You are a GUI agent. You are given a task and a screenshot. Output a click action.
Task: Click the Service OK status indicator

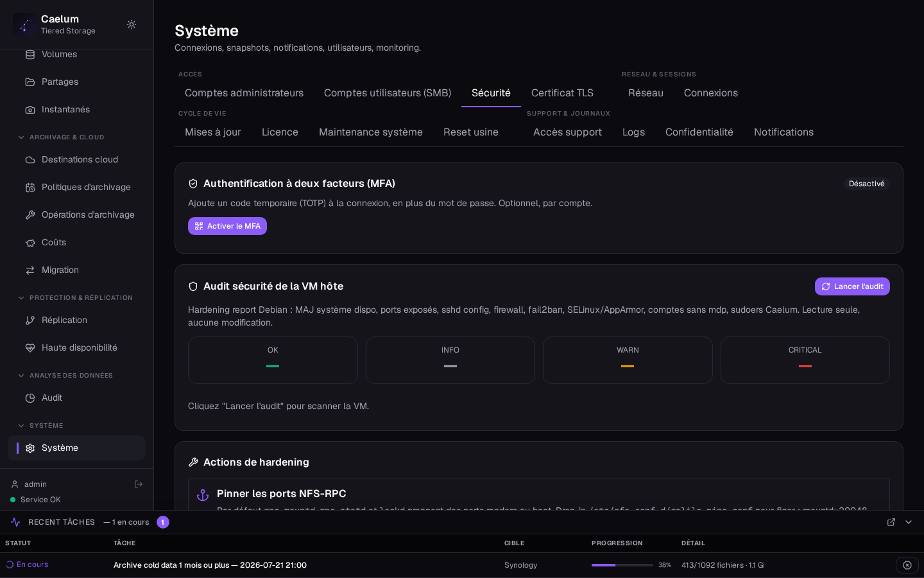click(x=35, y=500)
